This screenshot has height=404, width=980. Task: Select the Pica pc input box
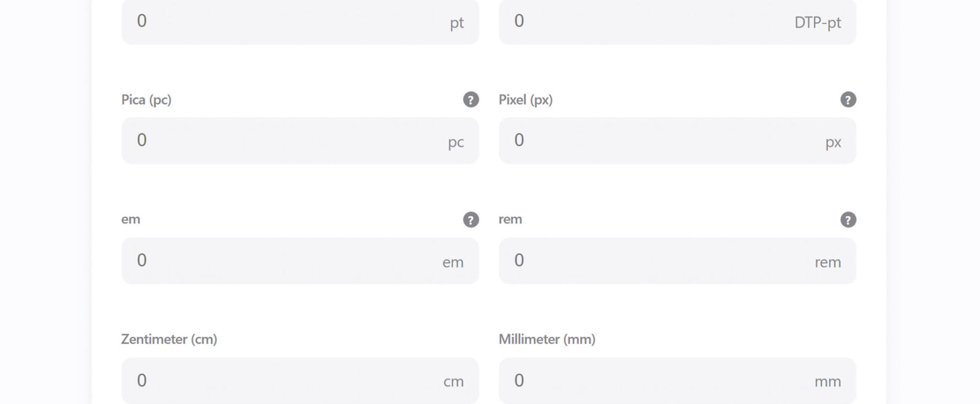[283, 141]
